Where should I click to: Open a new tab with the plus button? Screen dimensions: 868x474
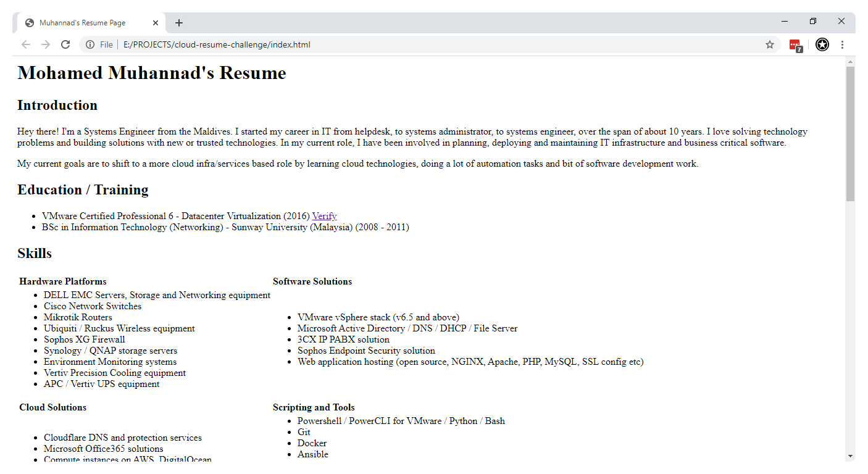(178, 22)
